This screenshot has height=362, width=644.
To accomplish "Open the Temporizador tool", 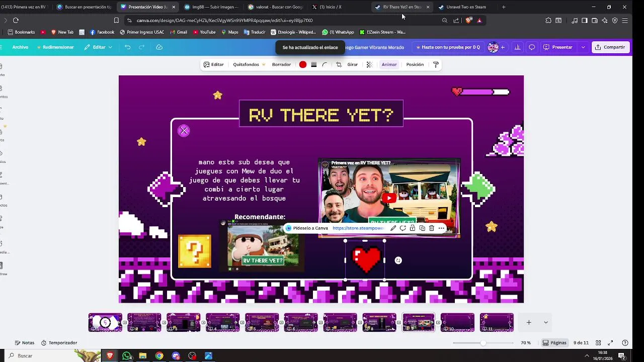I will (x=59, y=343).
